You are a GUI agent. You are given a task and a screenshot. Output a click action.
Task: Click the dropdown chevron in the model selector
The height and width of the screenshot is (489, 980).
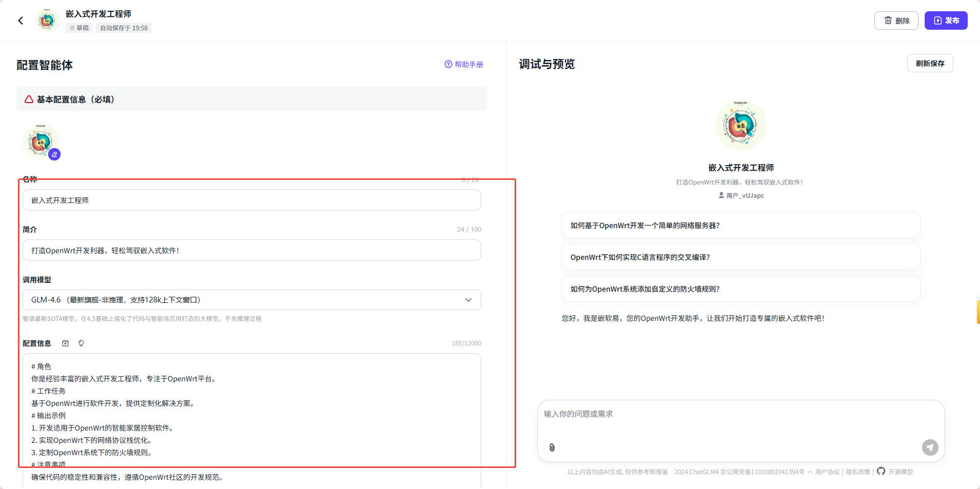[468, 300]
